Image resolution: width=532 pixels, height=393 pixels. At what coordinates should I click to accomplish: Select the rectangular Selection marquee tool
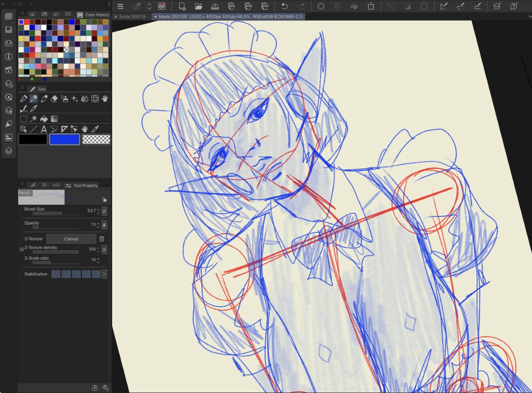[x=24, y=119]
